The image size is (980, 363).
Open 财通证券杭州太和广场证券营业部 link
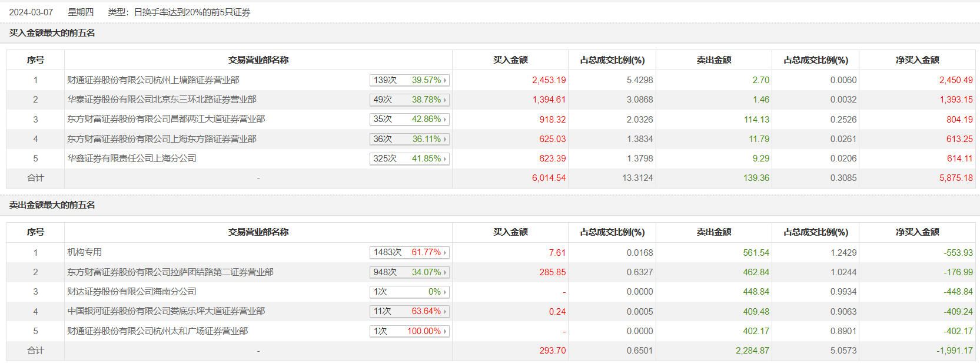pos(157,331)
